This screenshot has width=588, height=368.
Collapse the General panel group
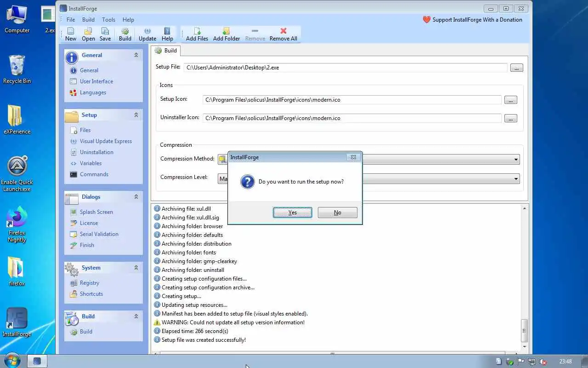point(136,55)
